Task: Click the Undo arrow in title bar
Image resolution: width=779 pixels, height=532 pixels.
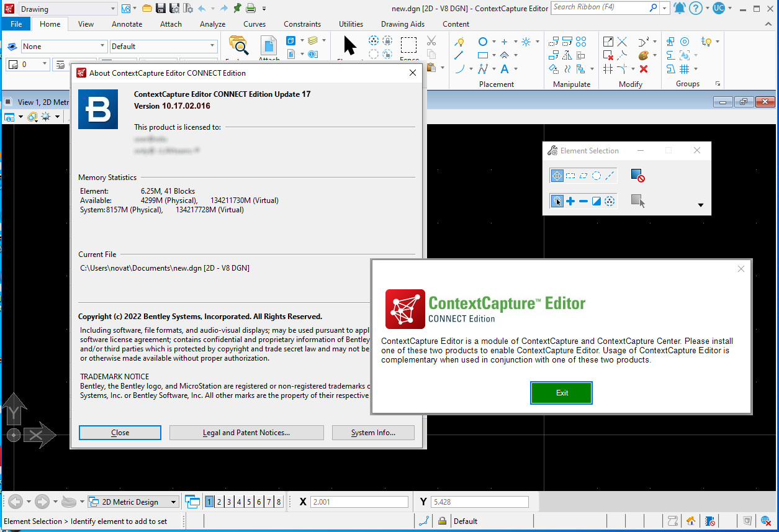Action: 202,8
